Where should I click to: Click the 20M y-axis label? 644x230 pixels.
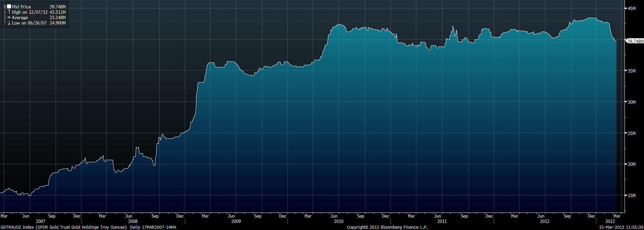(x=632, y=164)
